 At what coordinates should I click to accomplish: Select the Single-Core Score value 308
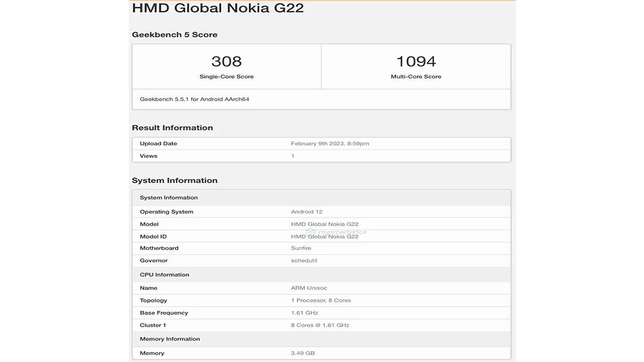(x=226, y=61)
